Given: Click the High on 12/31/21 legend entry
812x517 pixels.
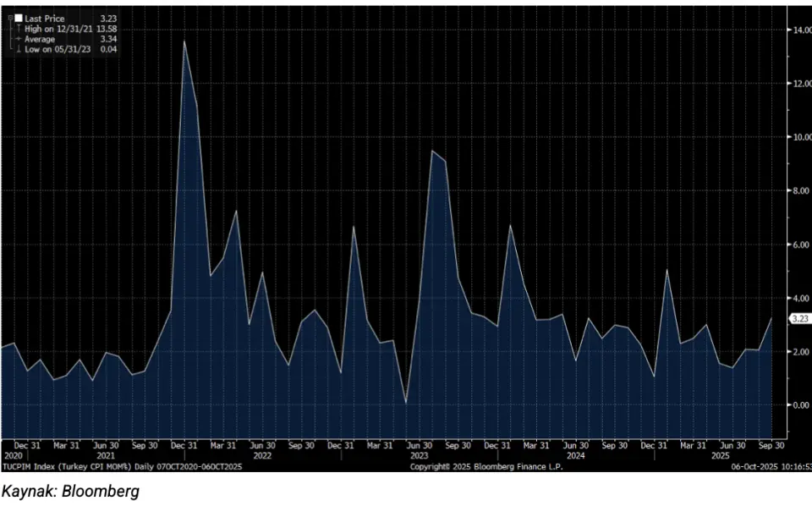Looking at the screenshot, I should coord(56,28).
